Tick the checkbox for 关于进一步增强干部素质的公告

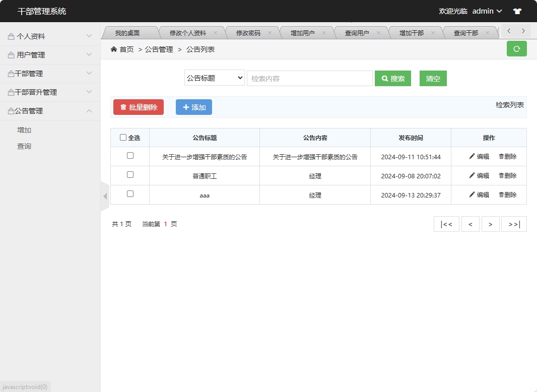tap(129, 156)
